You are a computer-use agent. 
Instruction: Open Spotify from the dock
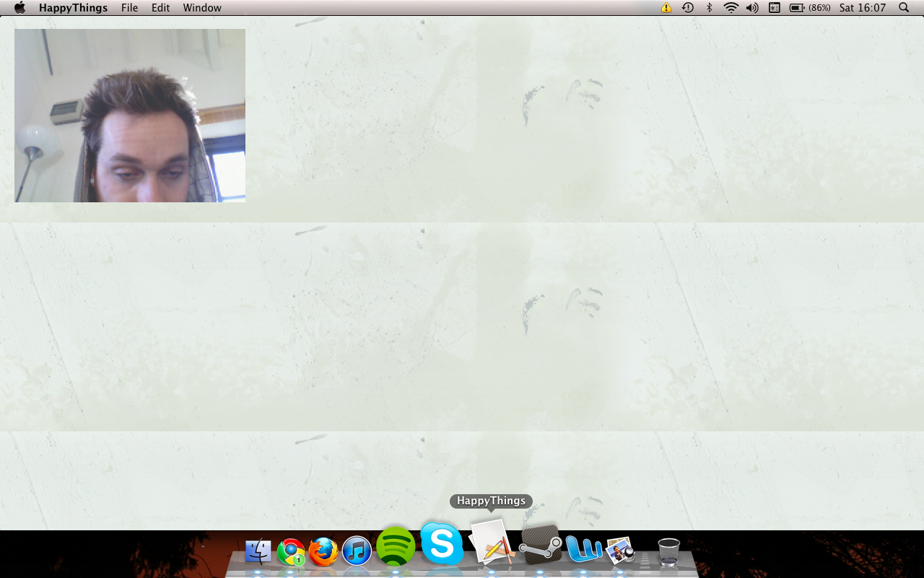point(396,547)
